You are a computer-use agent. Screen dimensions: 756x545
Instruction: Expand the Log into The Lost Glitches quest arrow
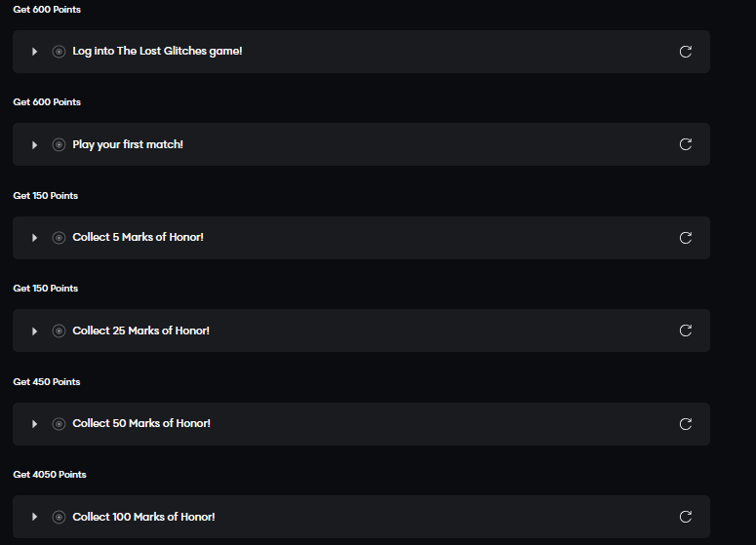pos(35,52)
